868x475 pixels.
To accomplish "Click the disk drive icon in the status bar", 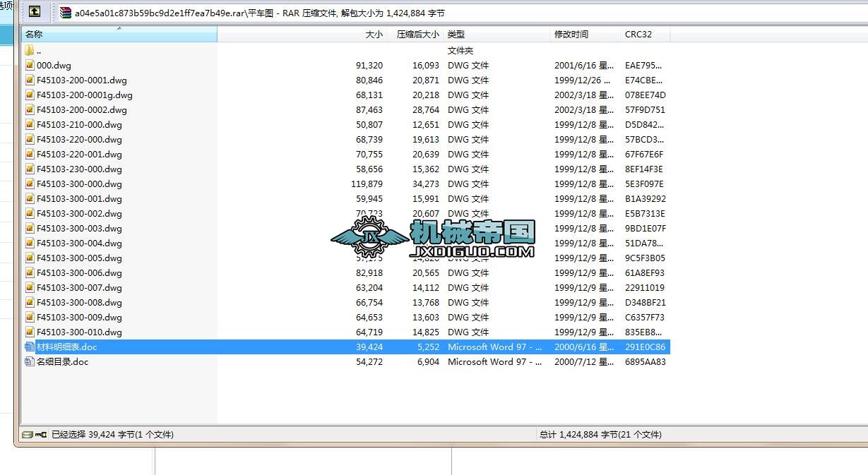I will 28,435.
